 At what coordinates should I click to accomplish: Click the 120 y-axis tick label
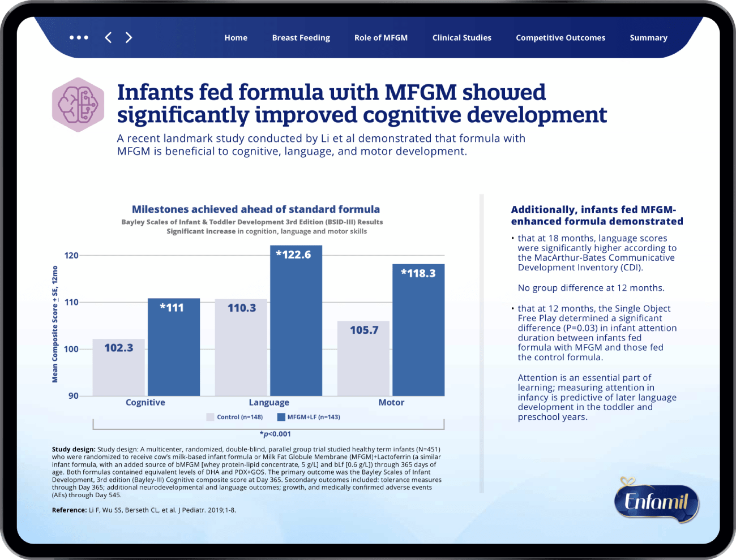[x=71, y=255]
